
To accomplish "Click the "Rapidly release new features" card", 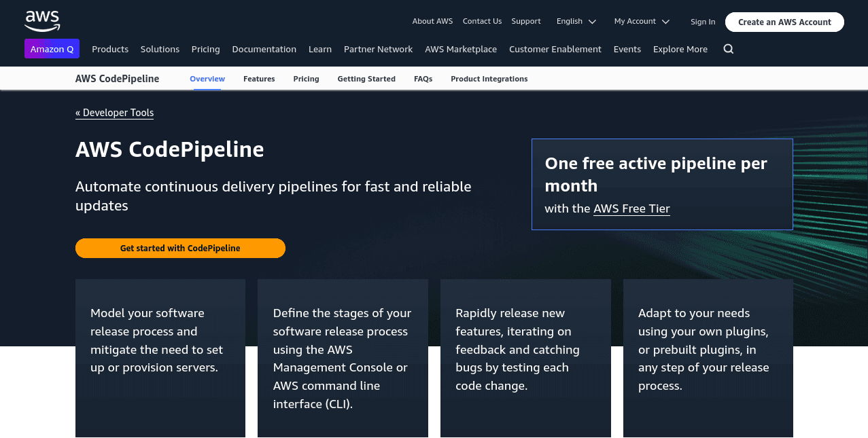I will [525, 358].
